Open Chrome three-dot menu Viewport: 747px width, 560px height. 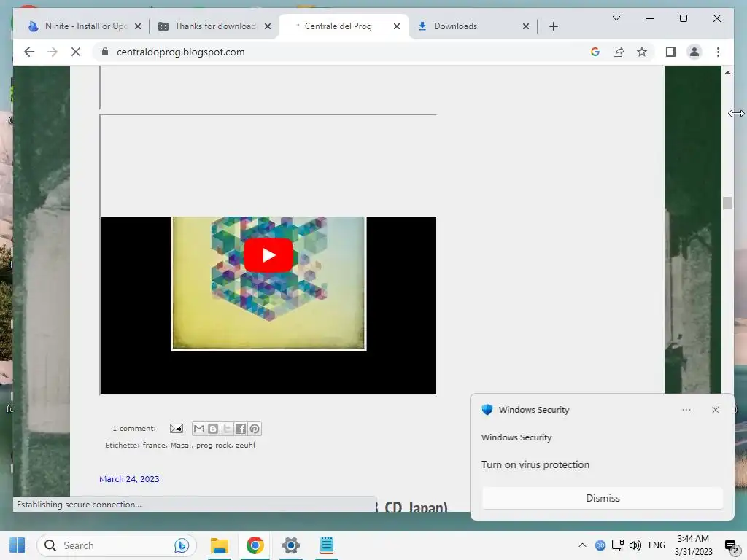pyautogui.click(x=718, y=52)
